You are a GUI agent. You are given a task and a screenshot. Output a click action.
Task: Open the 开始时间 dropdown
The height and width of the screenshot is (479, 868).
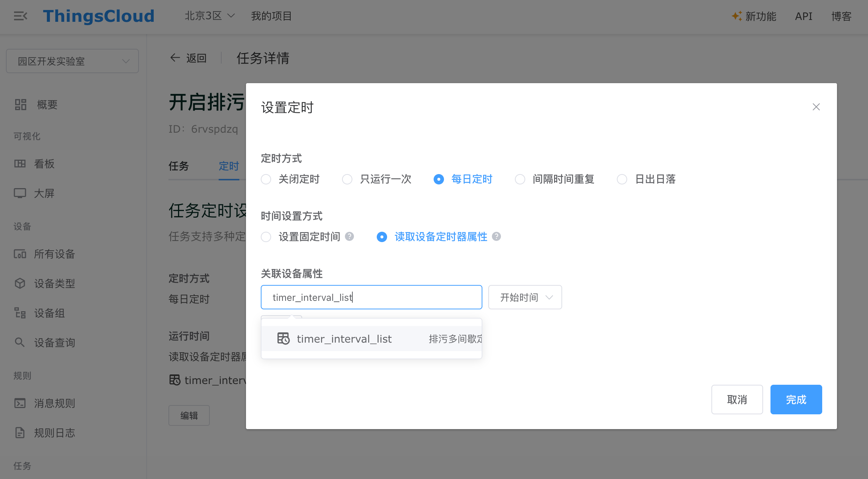[x=525, y=297]
